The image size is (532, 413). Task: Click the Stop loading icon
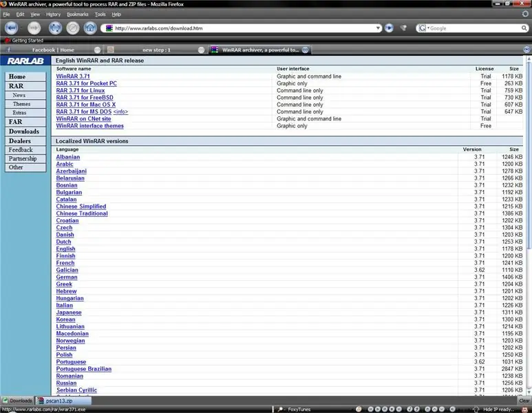tap(72, 28)
